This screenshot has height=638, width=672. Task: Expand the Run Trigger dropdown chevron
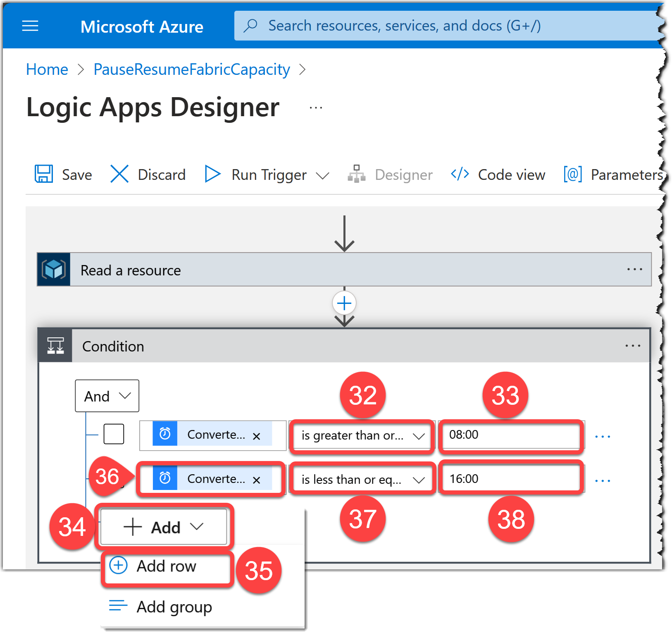322,176
